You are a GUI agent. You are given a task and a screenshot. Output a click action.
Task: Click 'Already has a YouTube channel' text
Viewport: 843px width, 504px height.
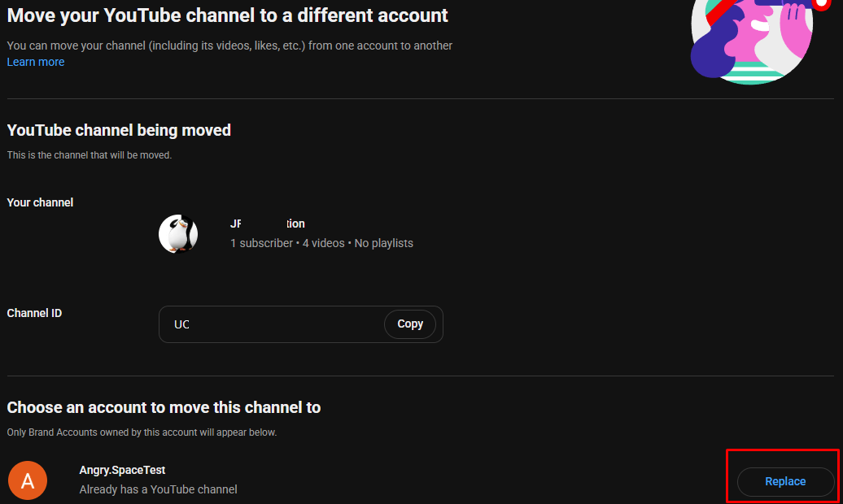[x=158, y=489]
